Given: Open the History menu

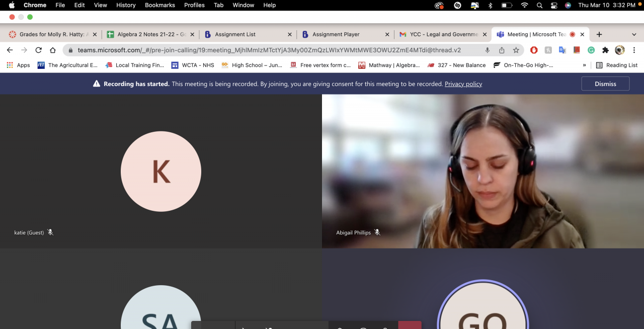Looking at the screenshot, I should coord(126,5).
